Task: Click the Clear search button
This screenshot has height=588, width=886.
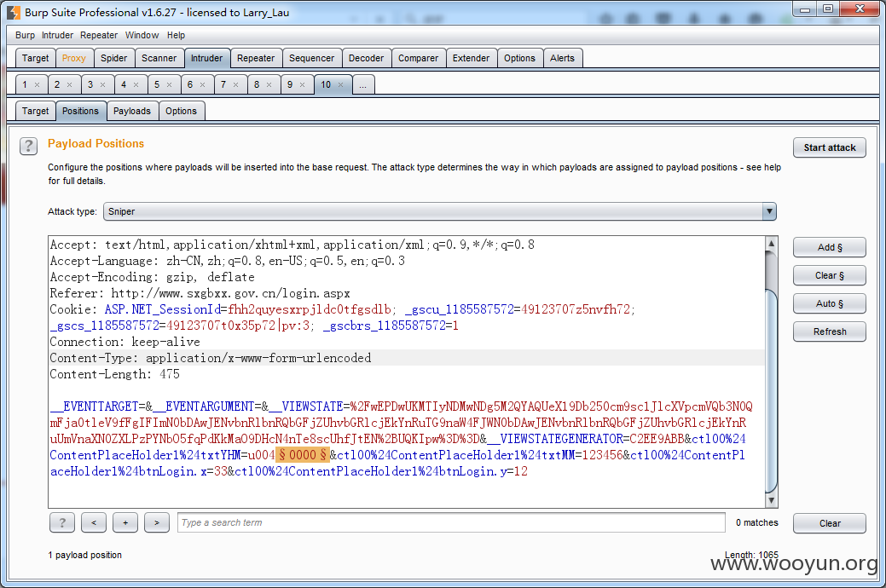Action: click(x=830, y=523)
